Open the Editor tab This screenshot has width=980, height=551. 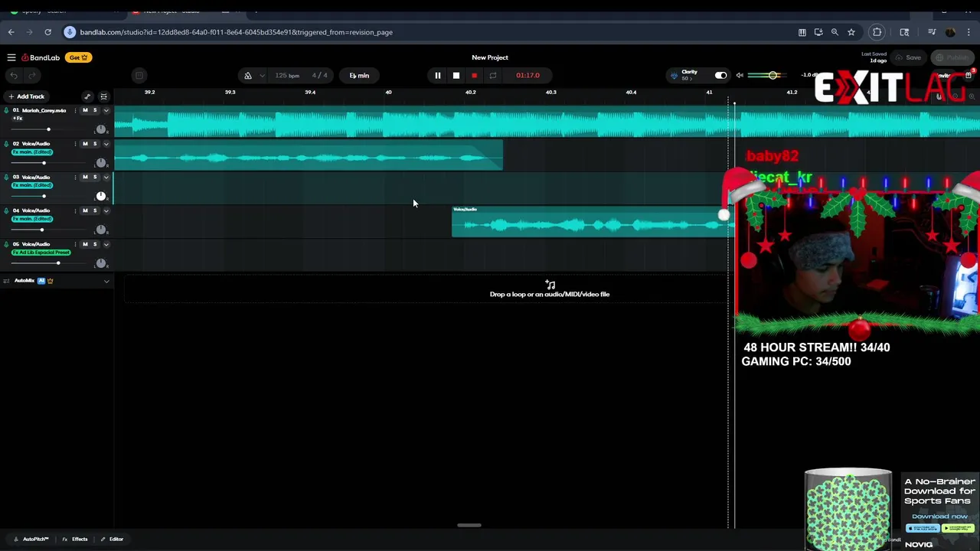pyautogui.click(x=112, y=539)
